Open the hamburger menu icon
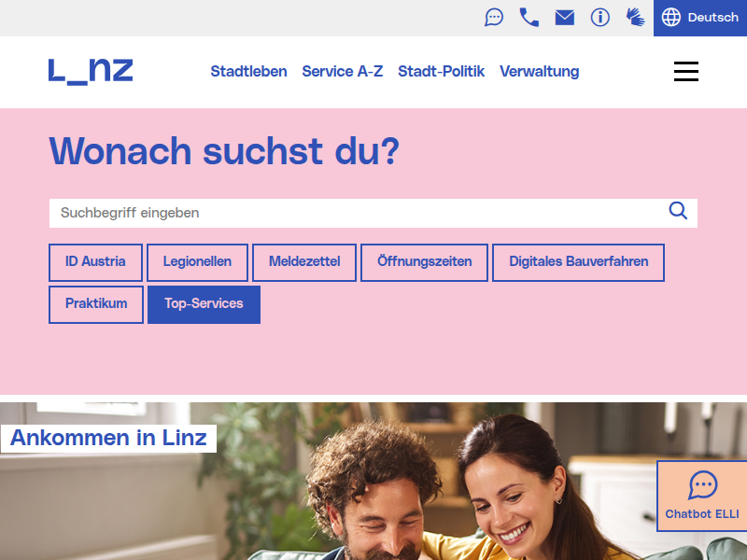 [686, 72]
